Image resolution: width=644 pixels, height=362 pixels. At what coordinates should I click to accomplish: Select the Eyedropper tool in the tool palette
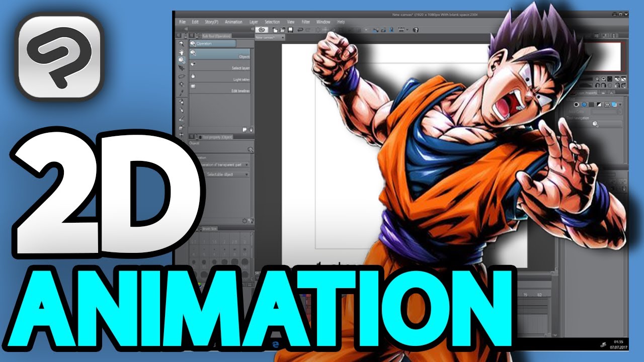181,93
